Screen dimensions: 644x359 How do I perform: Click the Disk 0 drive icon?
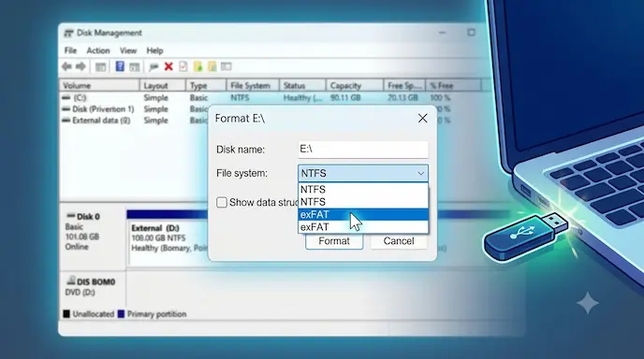[70, 216]
